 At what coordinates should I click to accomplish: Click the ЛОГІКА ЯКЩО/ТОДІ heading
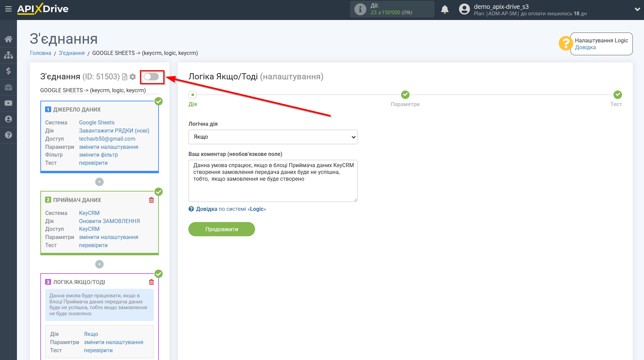(79, 282)
